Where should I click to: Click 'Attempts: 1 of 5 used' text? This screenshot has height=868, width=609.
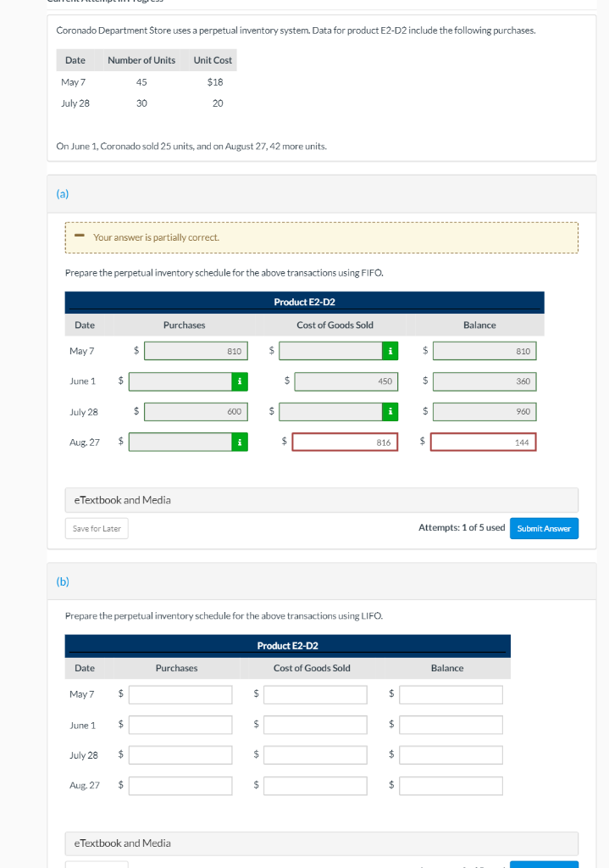[x=462, y=527]
